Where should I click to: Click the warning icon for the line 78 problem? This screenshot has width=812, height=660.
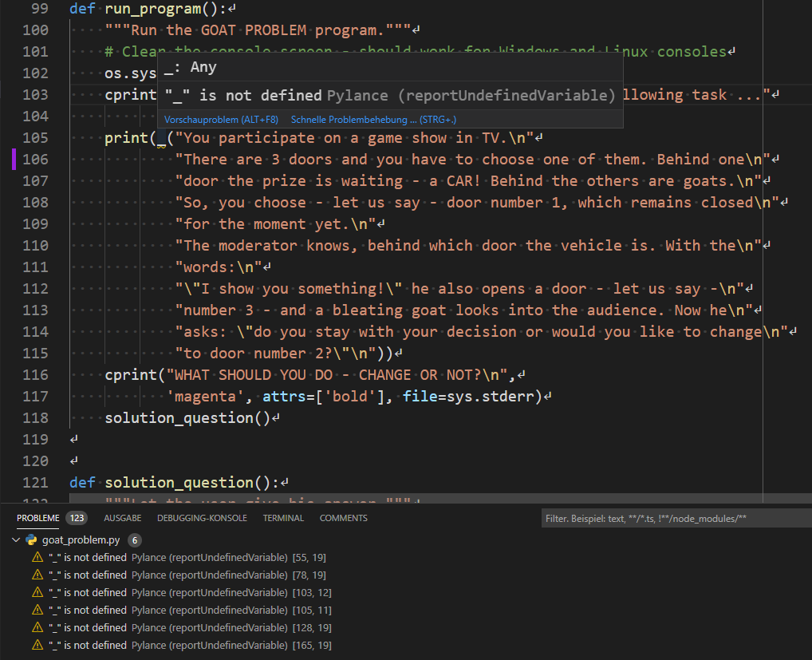37,575
